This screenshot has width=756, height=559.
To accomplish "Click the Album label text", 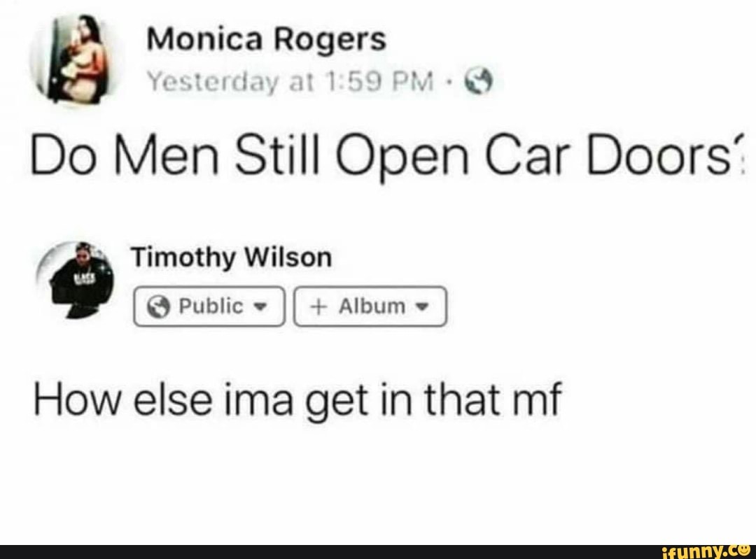I will [x=372, y=306].
